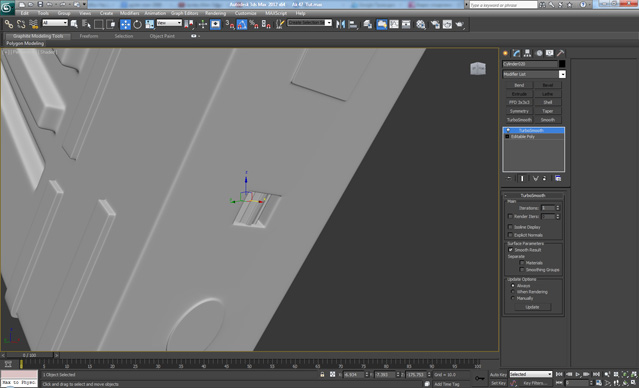
Task: Click Use Pivot Point Center icon
Action: (x=189, y=24)
